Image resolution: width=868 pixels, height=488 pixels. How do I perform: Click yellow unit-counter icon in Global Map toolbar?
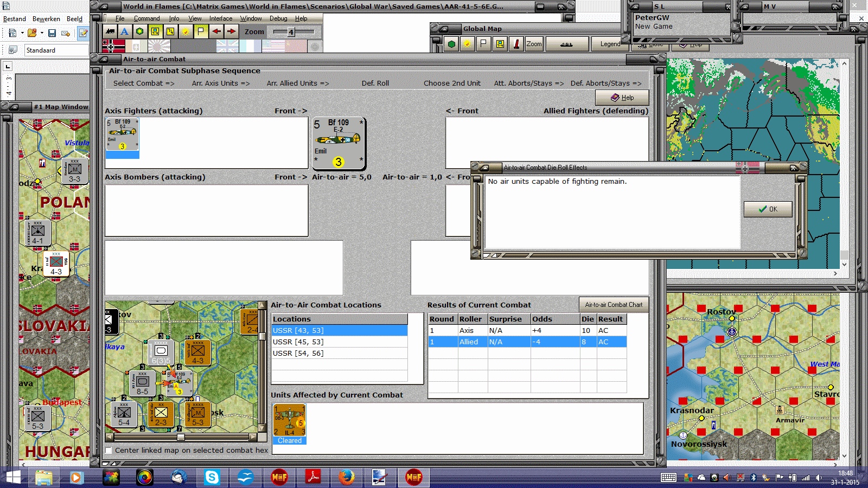point(500,44)
